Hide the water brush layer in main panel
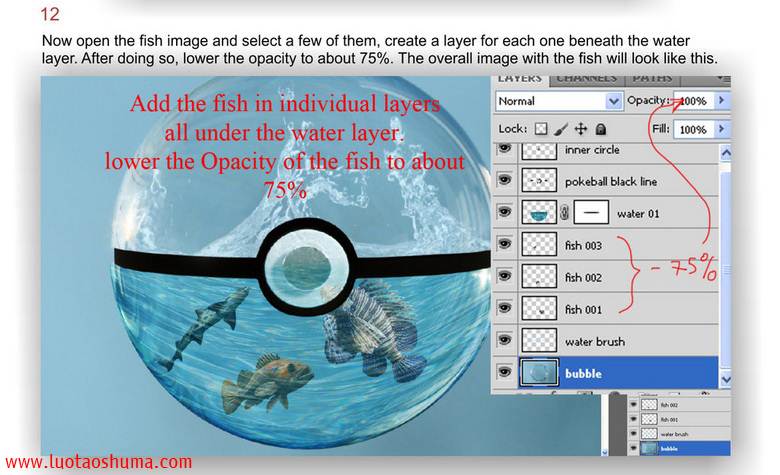Screen dimensions: 780x475 [x=505, y=340]
